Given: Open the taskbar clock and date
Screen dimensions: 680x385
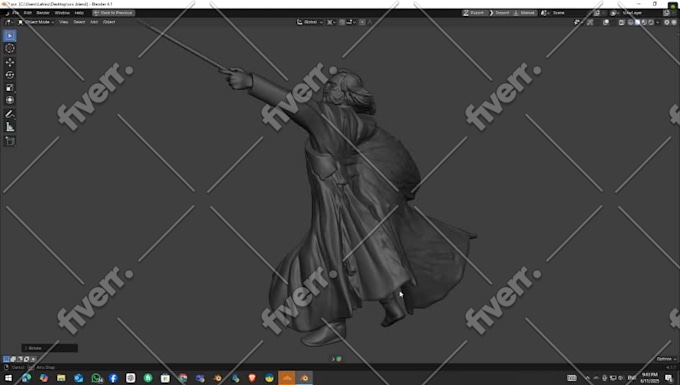Looking at the screenshot, I should click(x=649, y=378).
